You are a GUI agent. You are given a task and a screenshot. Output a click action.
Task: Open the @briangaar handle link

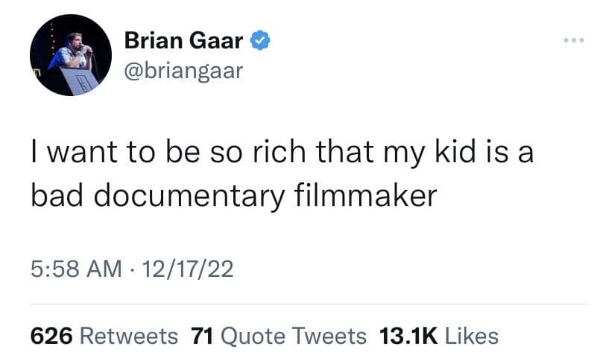click(183, 72)
